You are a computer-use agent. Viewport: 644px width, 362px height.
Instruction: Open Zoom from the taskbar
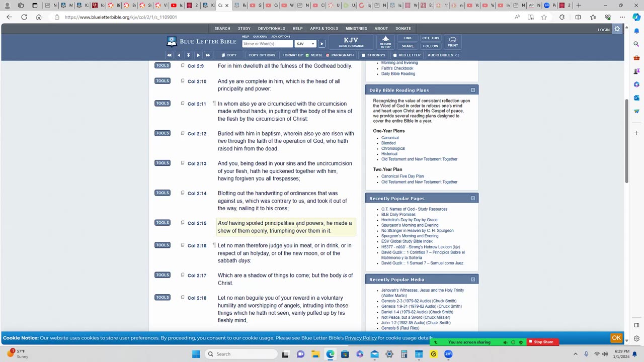tap(448, 354)
